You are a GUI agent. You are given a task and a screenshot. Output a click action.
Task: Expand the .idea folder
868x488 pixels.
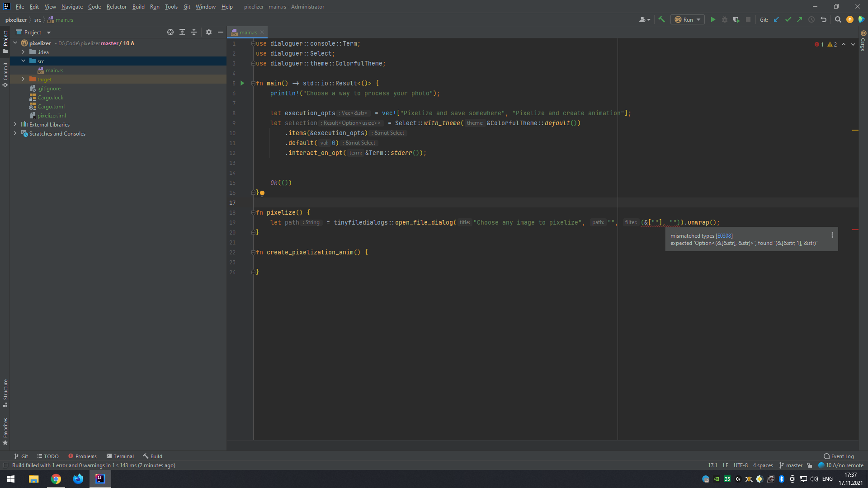24,52
